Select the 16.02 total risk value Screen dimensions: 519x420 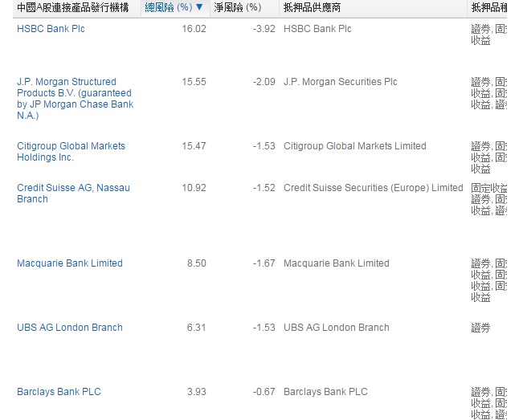pos(194,29)
